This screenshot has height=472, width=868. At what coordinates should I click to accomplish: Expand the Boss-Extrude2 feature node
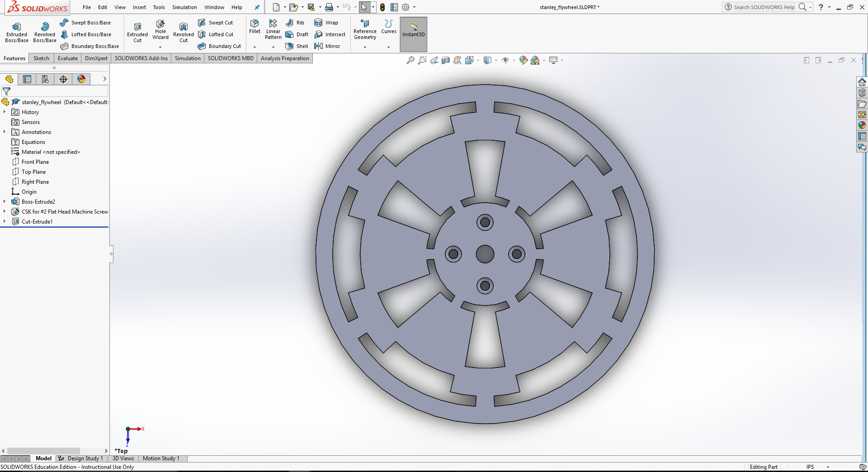(5, 201)
